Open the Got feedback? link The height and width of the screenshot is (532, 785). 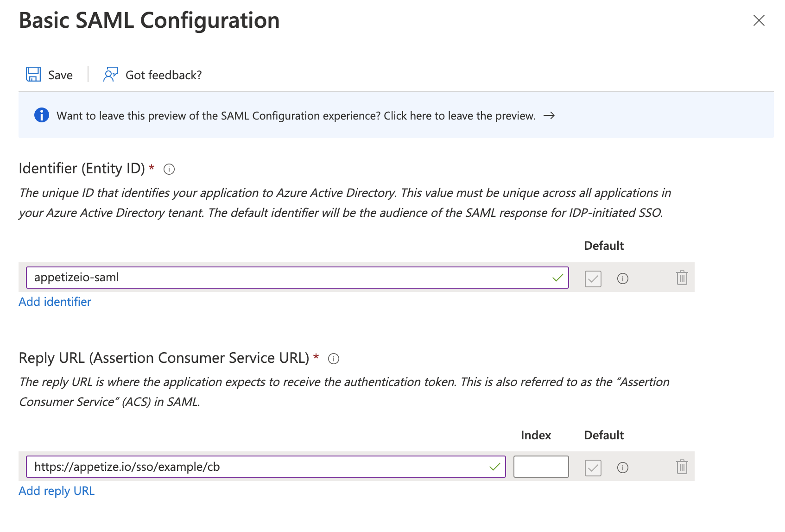tap(164, 75)
